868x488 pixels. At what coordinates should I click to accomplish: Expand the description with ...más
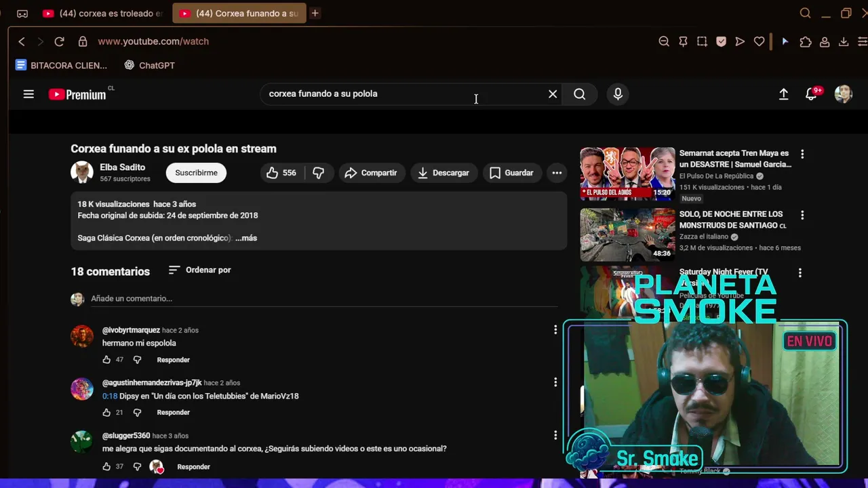click(x=246, y=238)
